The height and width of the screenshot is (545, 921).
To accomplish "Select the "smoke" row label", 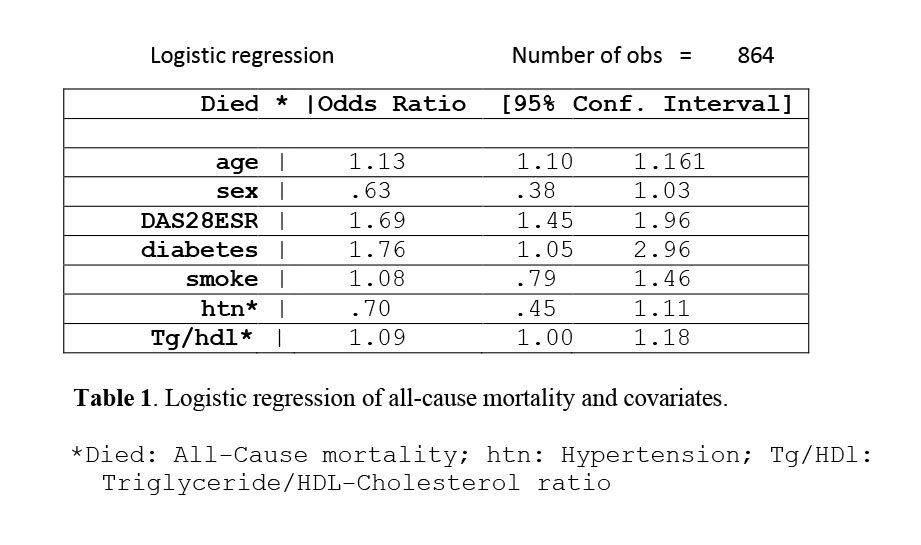I will pyautogui.click(x=222, y=279).
